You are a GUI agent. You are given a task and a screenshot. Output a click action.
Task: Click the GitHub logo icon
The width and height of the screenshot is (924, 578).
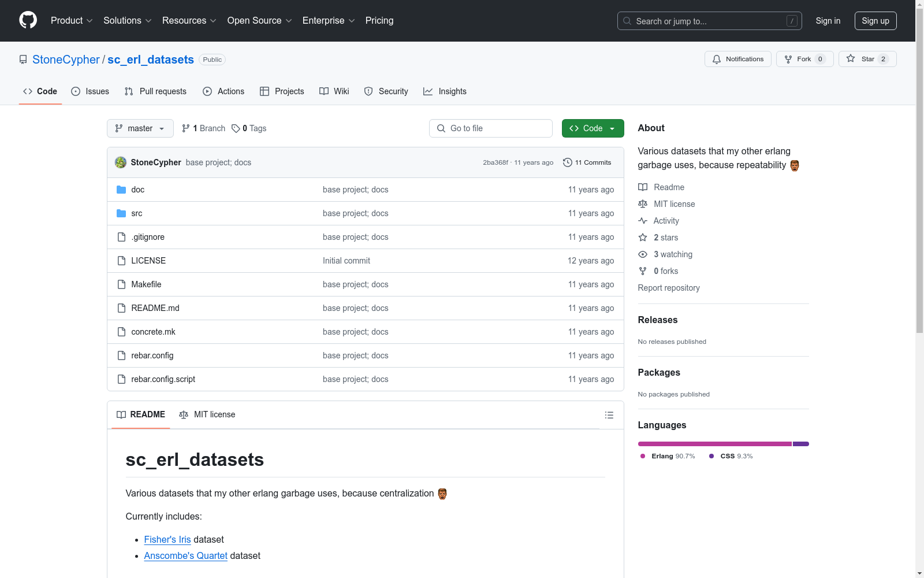(28, 20)
